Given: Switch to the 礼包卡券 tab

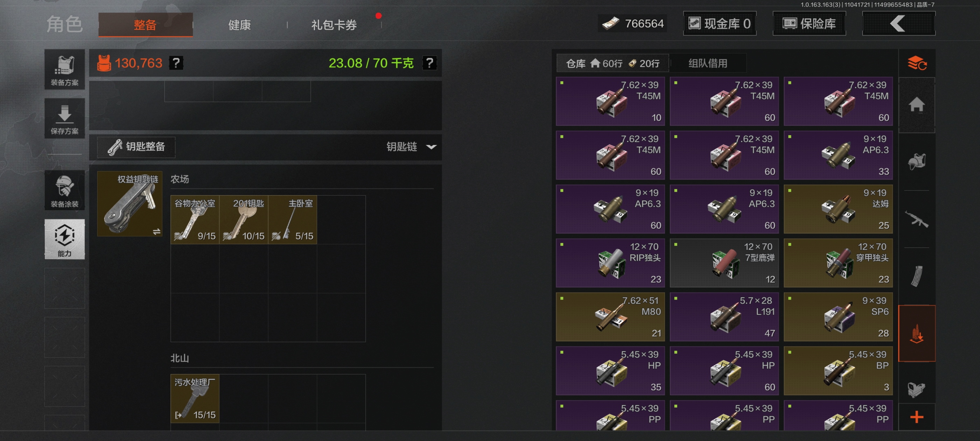Looking at the screenshot, I should pyautogui.click(x=334, y=25).
